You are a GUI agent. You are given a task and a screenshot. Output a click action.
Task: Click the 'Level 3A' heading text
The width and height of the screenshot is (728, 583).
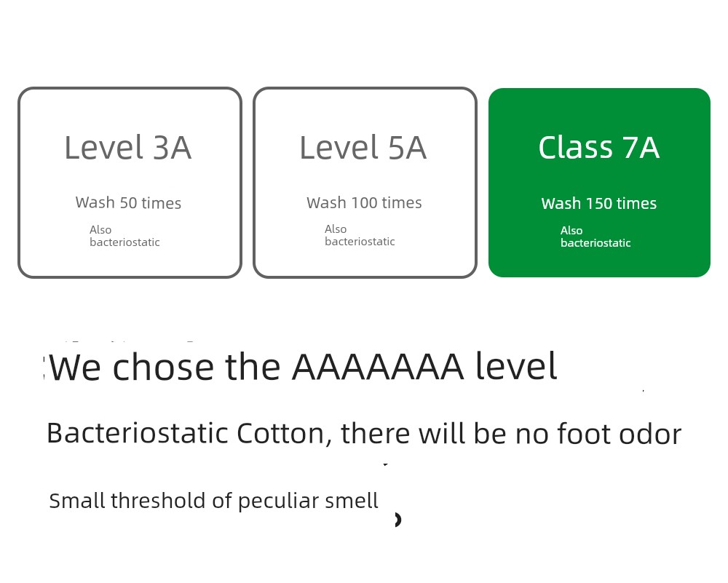127,148
